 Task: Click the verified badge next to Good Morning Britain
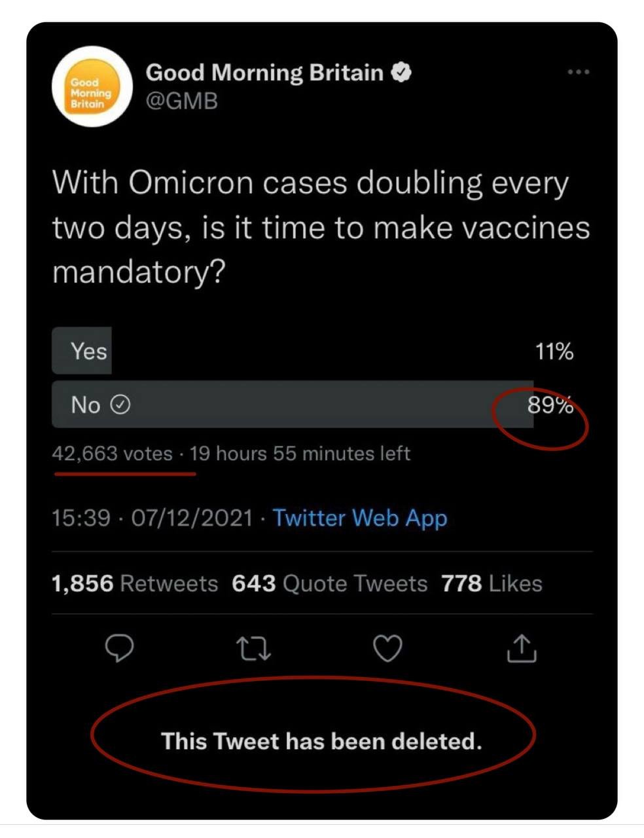(401, 72)
